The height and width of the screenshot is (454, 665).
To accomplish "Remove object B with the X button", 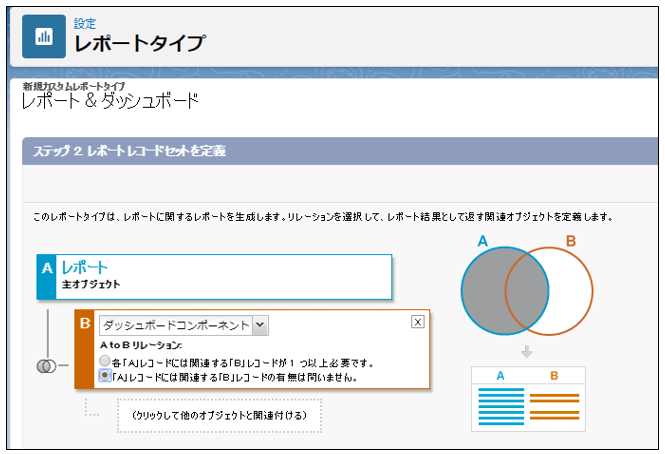I will pos(418,322).
